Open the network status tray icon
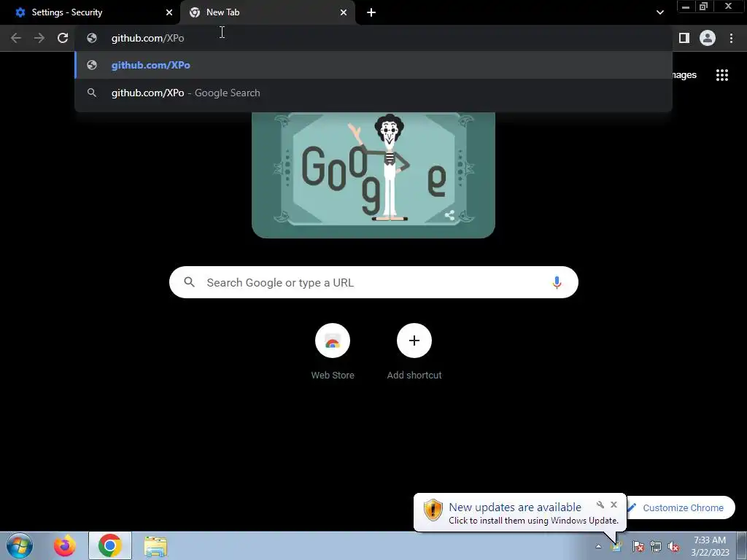The image size is (747, 560). [656, 546]
